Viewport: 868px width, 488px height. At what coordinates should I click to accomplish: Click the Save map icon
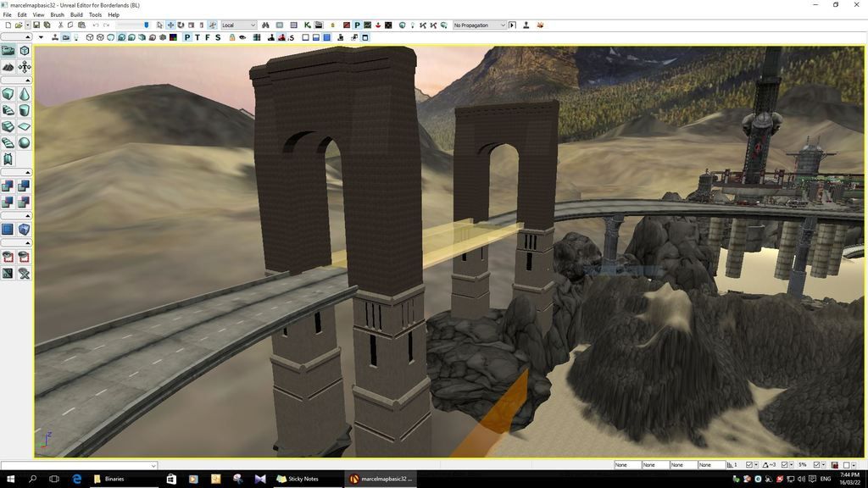[36, 25]
